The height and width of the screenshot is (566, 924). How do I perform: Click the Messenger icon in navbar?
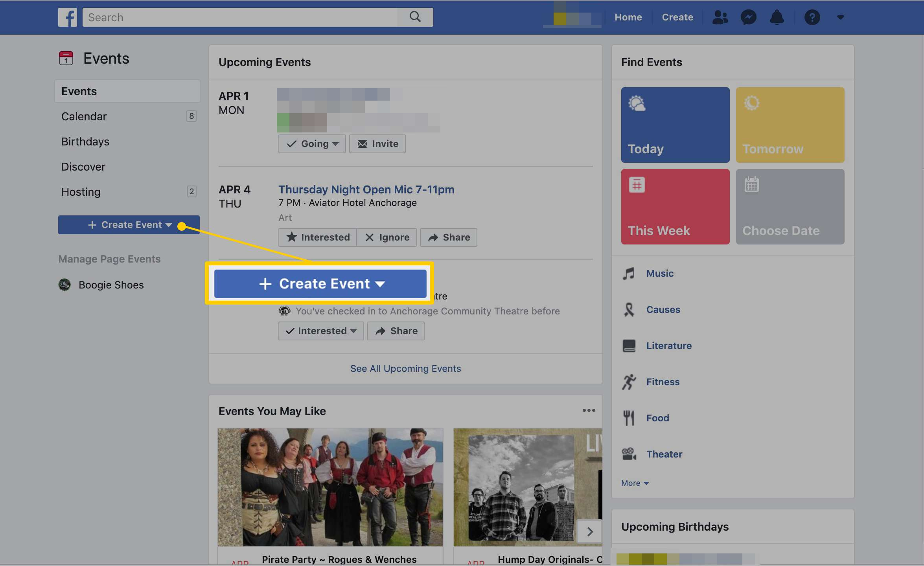point(748,17)
